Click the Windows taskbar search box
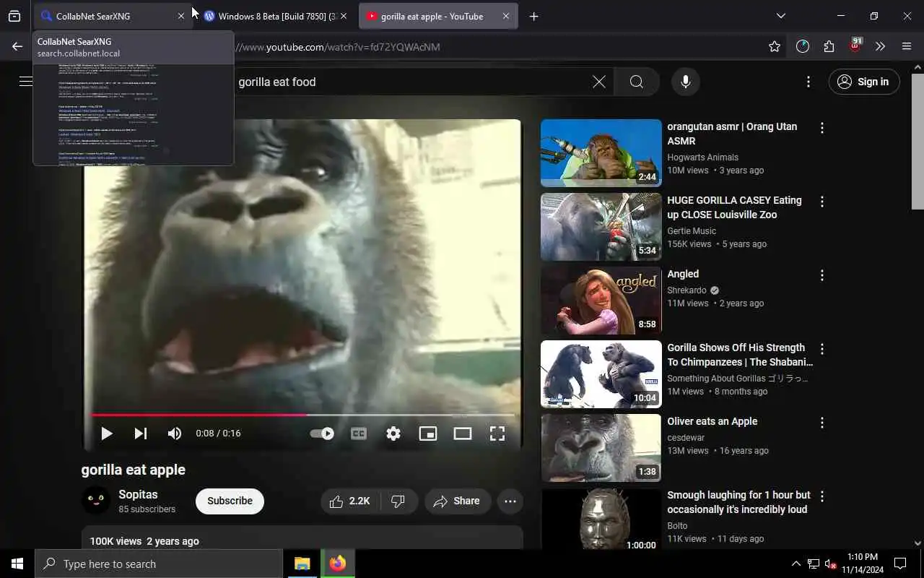 tap(159, 564)
